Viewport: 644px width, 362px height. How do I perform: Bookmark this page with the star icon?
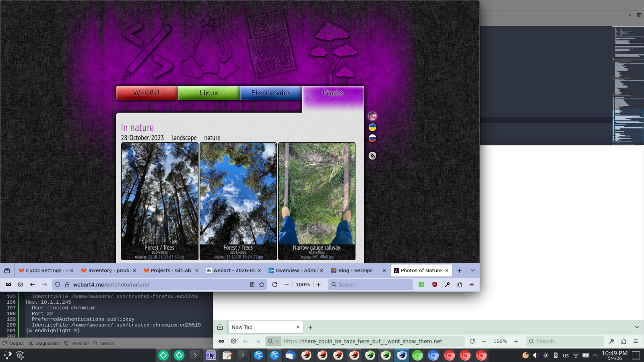pos(262,285)
